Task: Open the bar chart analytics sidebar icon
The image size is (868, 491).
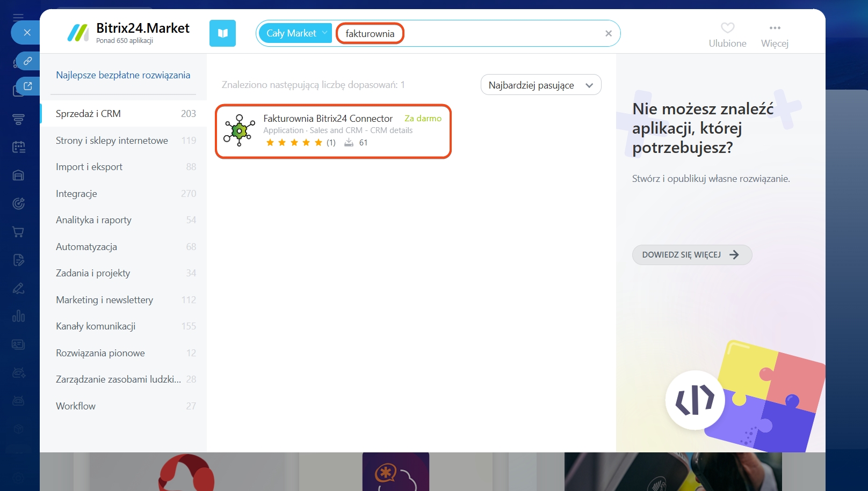Action: click(x=18, y=316)
